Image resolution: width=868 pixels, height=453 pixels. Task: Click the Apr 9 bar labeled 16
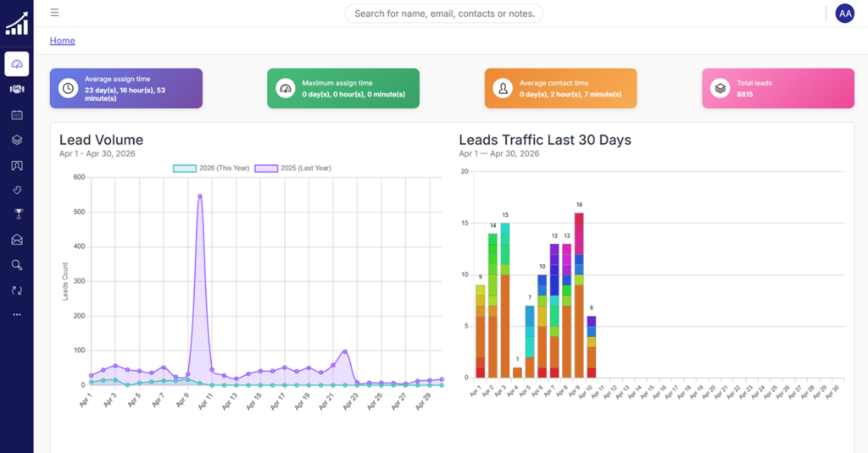click(x=579, y=295)
